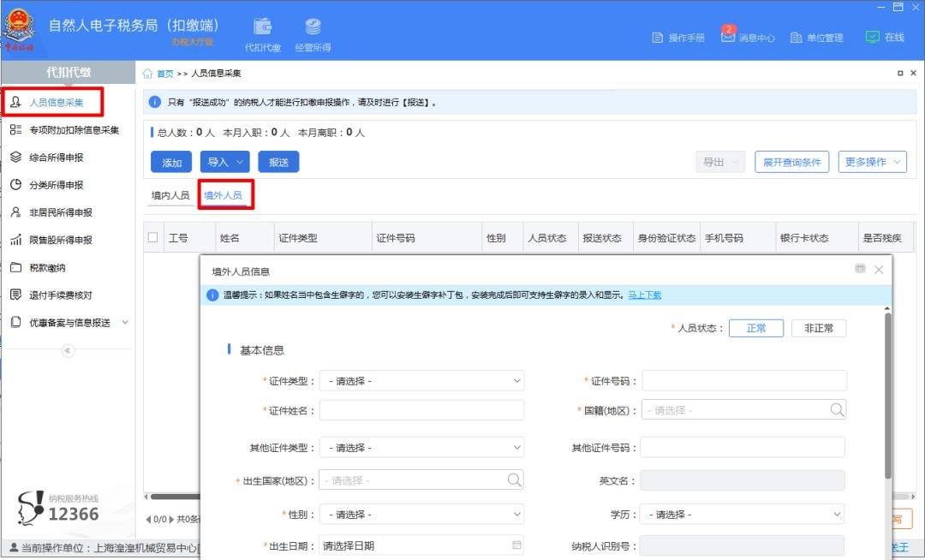Switch to the 境外人员 tab
Image resolution: width=925 pixels, height=560 pixels.
click(x=224, y=194)
